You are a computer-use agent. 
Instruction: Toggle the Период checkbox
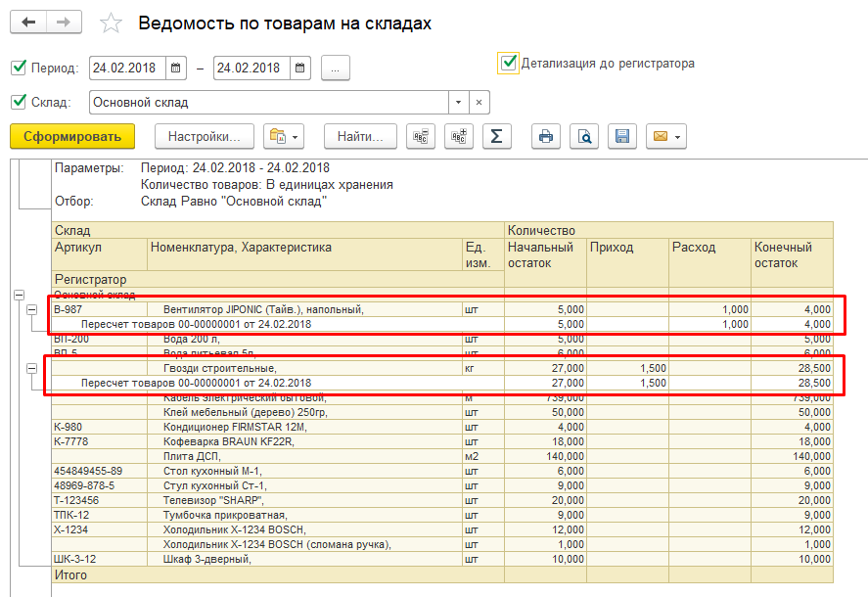(18, 69)
